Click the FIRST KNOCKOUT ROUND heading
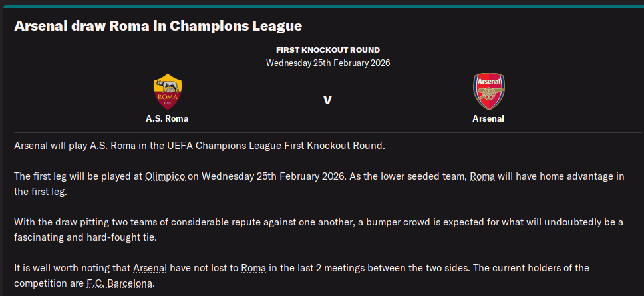Screen dimensions: 644x296 (327, 50)
